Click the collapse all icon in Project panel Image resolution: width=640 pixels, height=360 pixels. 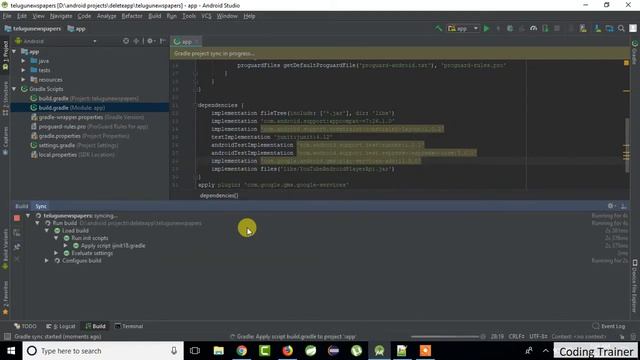click(x=136, y=41)
